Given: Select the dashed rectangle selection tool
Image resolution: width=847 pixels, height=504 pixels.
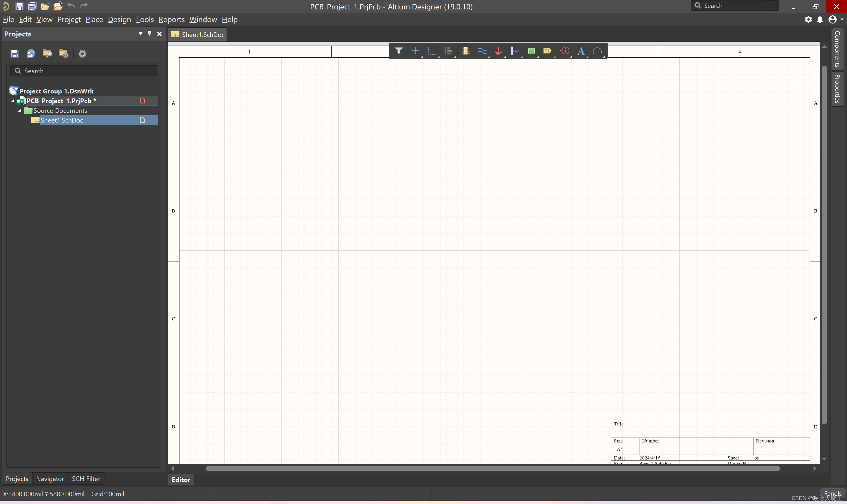Looking at the screenshot, I should [x=432, y=51].
